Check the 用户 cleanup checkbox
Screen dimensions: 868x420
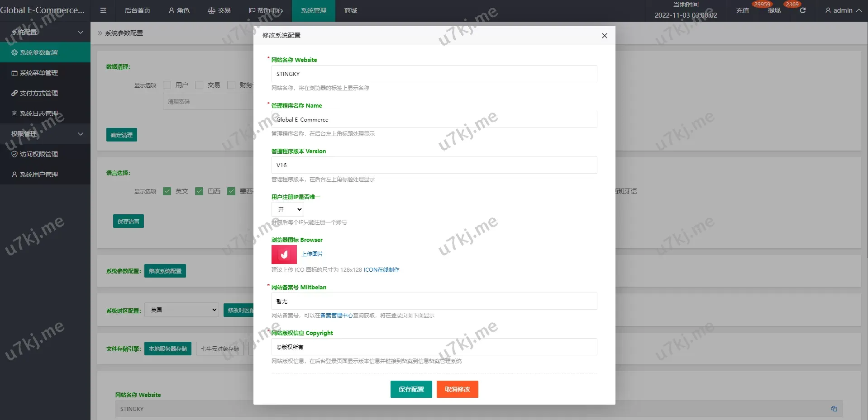tap(167, 85)
